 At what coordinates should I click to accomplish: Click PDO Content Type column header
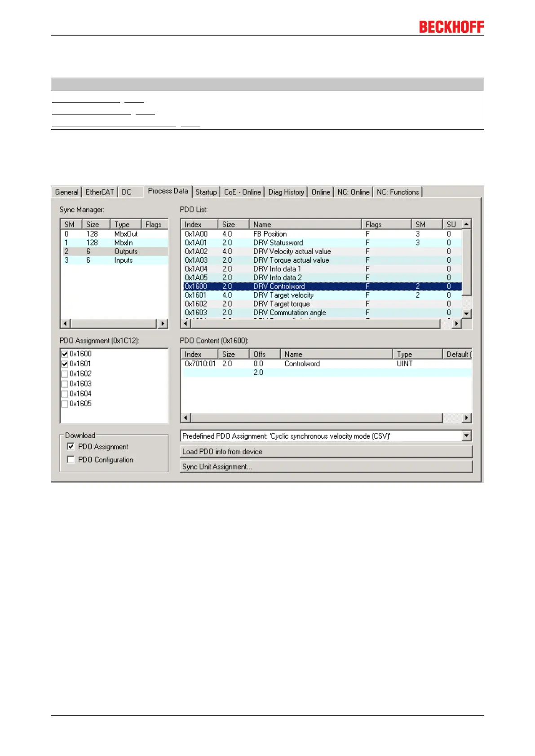pos(417,354)
